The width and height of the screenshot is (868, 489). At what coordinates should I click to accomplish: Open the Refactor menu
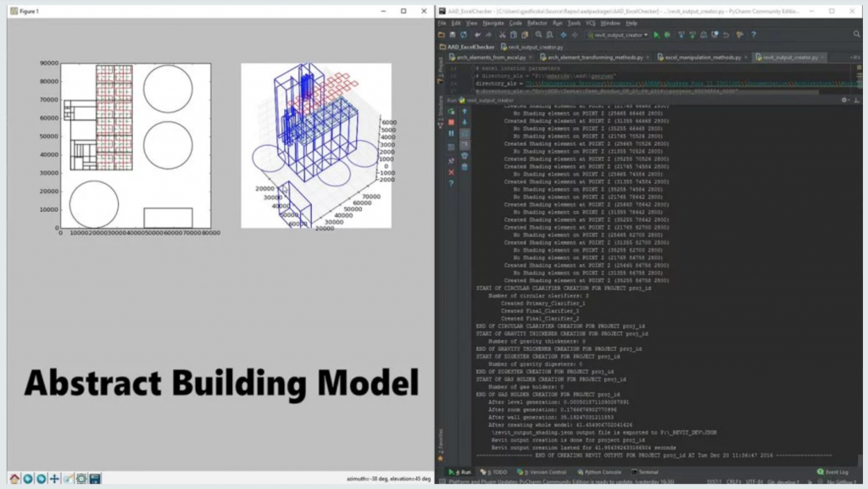pos(537,23)
